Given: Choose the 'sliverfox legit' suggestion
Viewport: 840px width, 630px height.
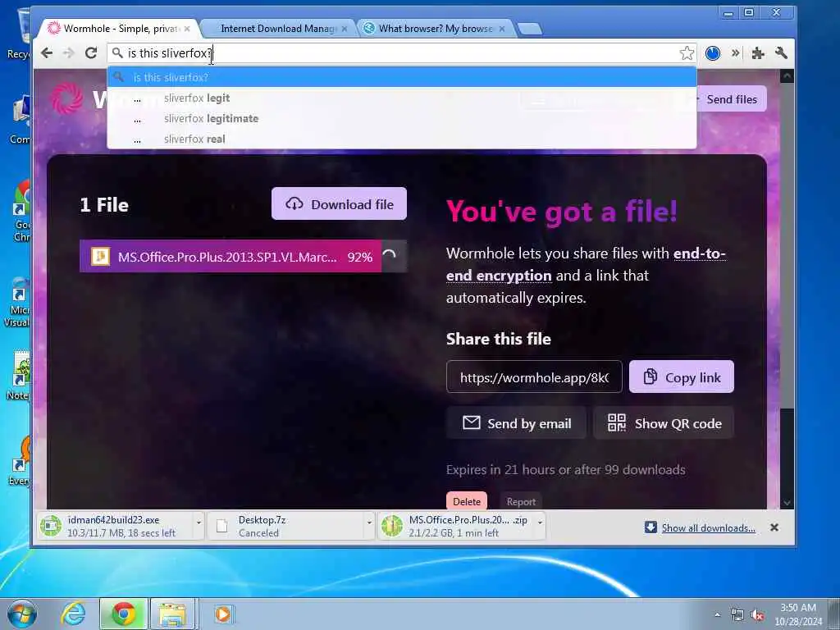Looking at the screenshot, I should click(x=402, y=98).
